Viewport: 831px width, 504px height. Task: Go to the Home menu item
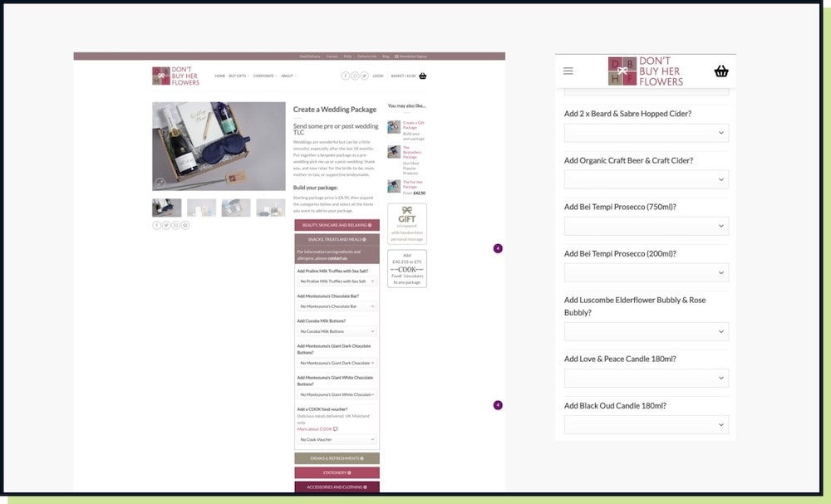(x=220, y=76)
